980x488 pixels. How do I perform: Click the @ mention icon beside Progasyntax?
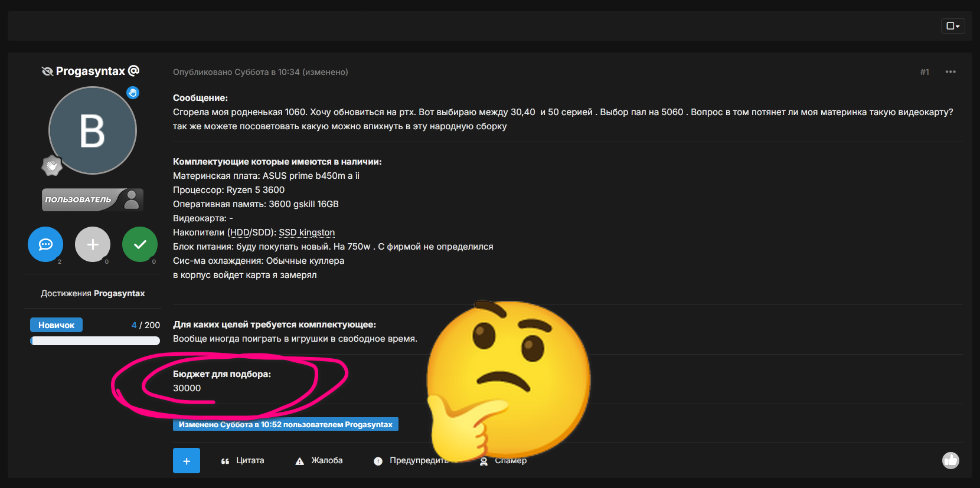pos(134,71)
